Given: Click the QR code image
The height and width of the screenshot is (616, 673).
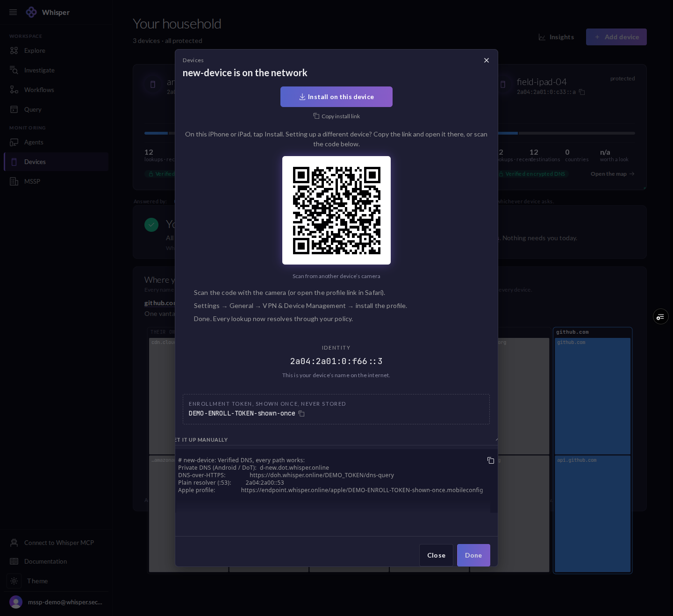Looking at the screenshot, I should tap(336, 210).
